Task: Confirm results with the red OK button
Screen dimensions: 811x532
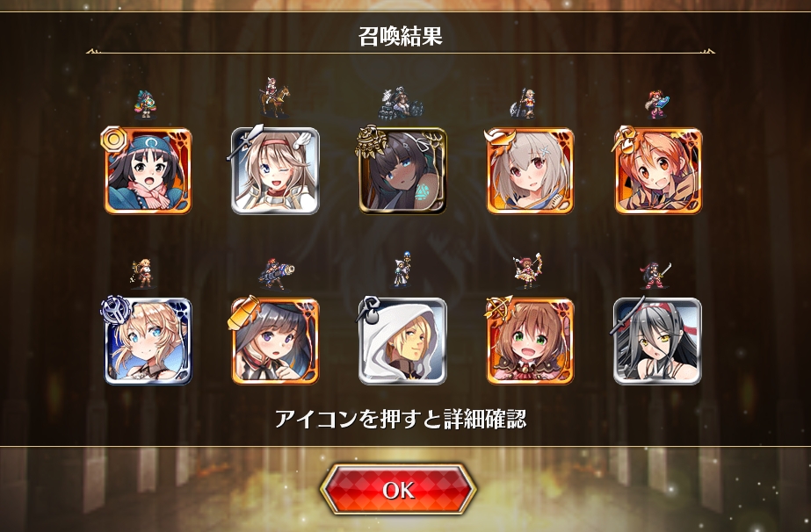Action: click(398, 489)
